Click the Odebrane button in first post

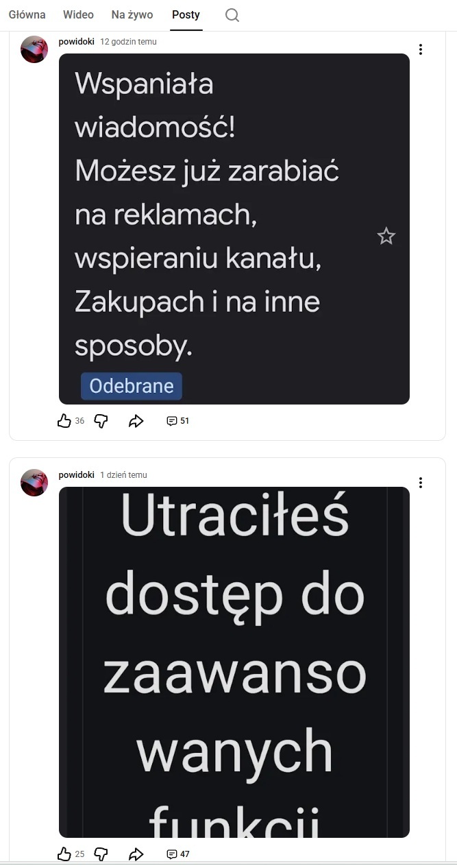pyautogui.click(x=132, y=386)
